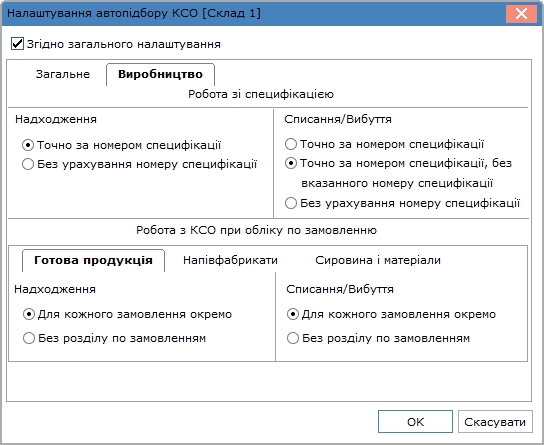Open the Готова продукція sub-tab
The image size is (544, 445).
[x=93, y=260]
